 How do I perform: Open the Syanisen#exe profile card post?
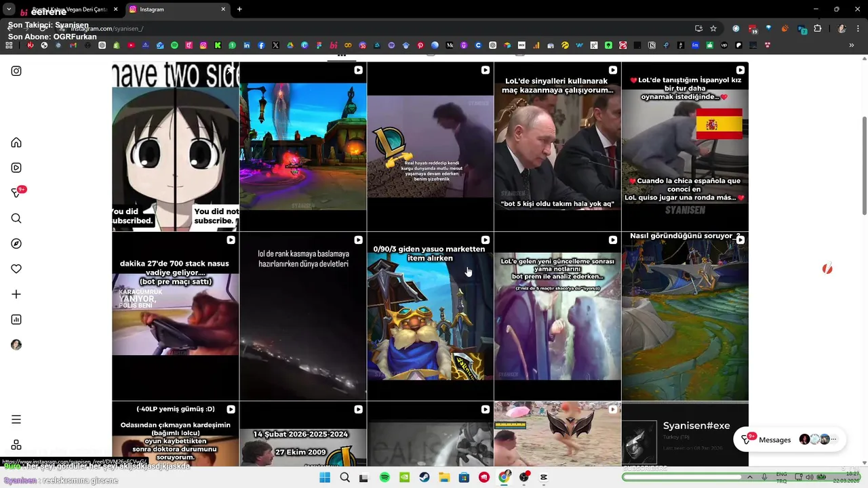click(685, 434)
